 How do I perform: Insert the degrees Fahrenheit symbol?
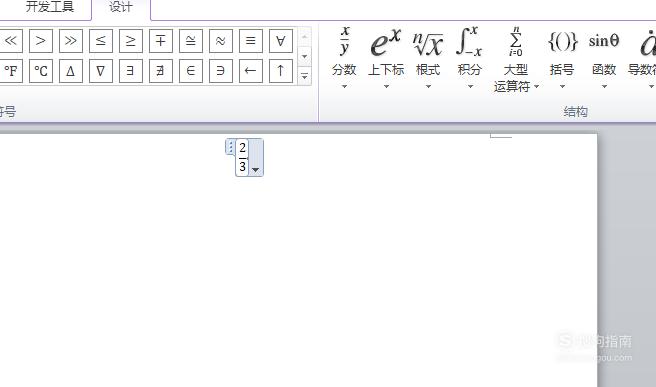tap(11, 71)
